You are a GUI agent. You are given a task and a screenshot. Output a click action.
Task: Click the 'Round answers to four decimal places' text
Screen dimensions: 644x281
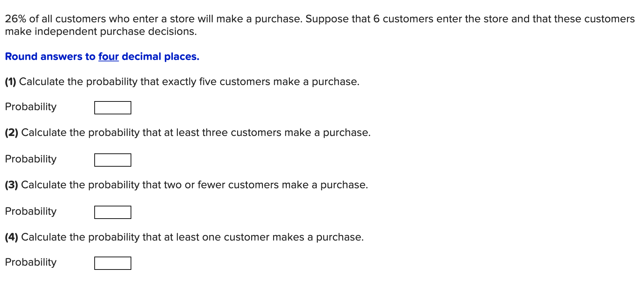pyautogui.click(x=102, y=56)
